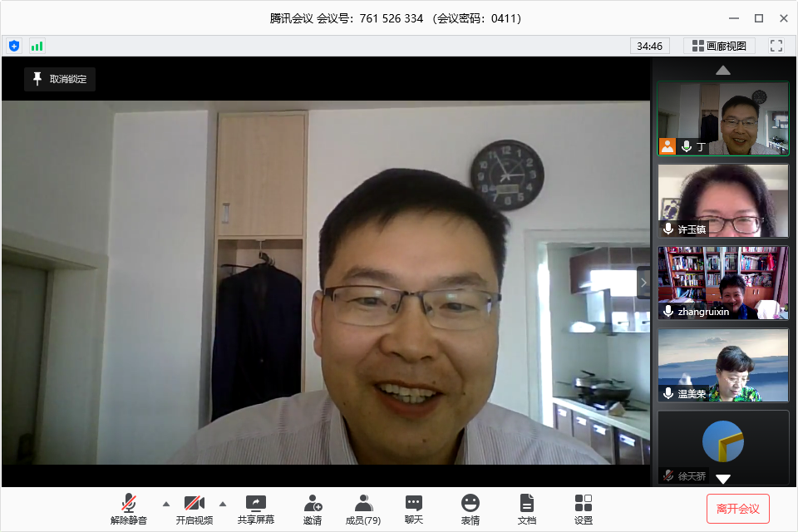Select zhangruixin's video thumbnail

click(722, 283)
